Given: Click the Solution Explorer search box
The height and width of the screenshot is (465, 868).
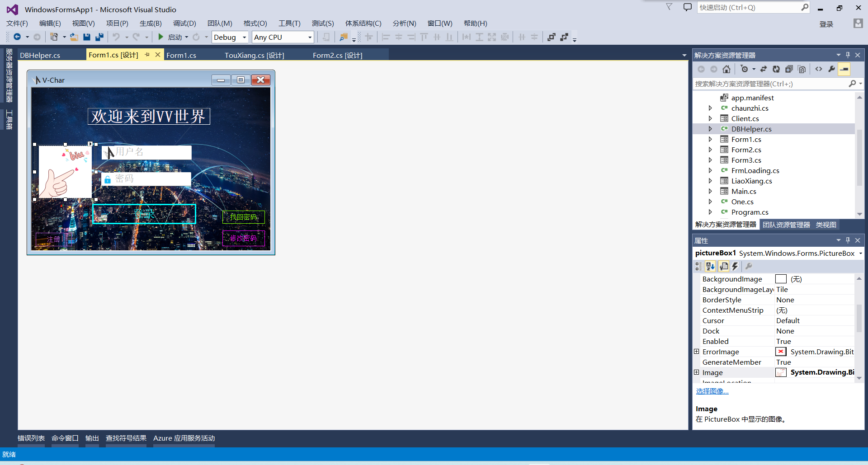Looking at the screenshot, I should pyautogui.click(x=769, y=84).
